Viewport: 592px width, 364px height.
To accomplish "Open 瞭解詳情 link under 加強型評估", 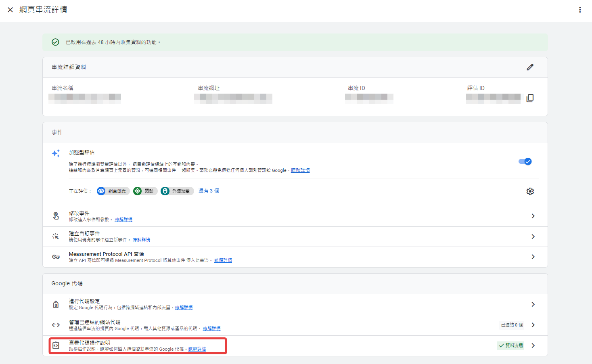I will (x=300, y=170).
